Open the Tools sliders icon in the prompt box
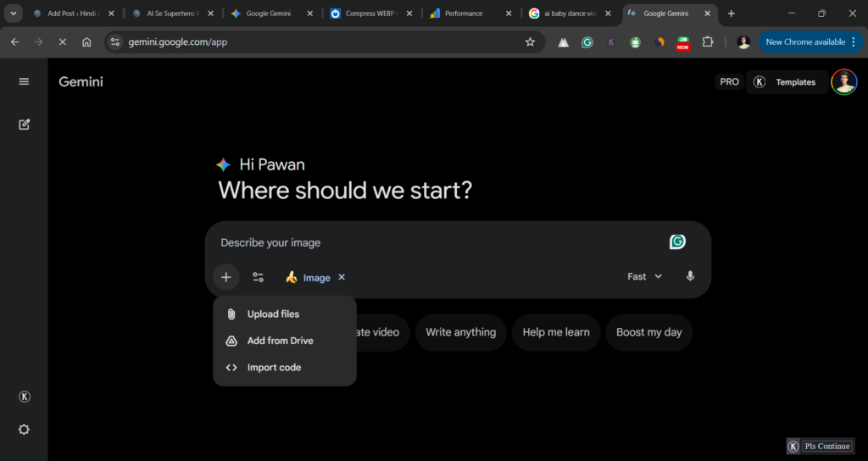This screenshot has width=868, height=461. pyautogui.click(x=259, y=277)
